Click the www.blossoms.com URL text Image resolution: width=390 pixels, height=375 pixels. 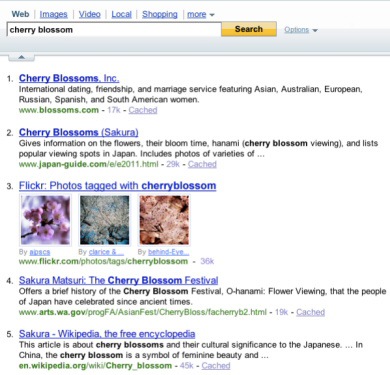click(59, 110)
